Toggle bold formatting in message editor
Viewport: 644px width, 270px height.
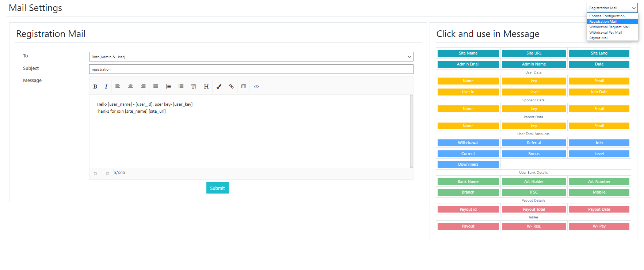point(95,87)
